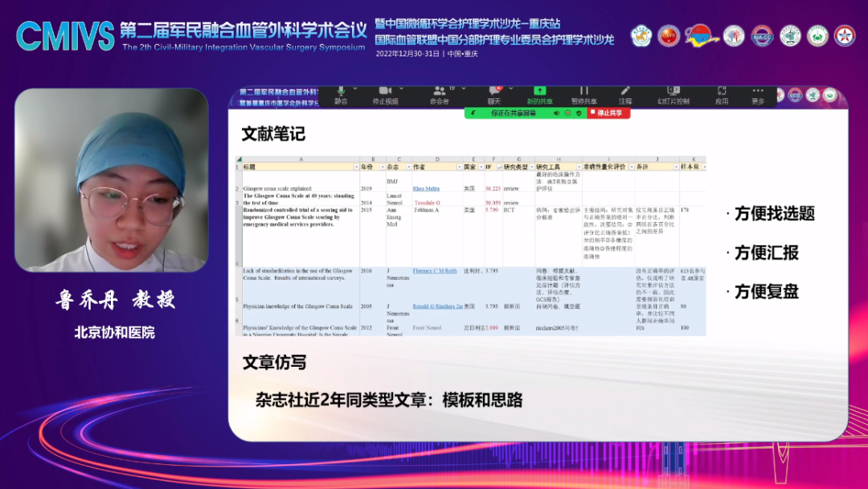868x489 pixels.
Task: Click the red recording indicator icon
Action: click(x=568, y=113)
